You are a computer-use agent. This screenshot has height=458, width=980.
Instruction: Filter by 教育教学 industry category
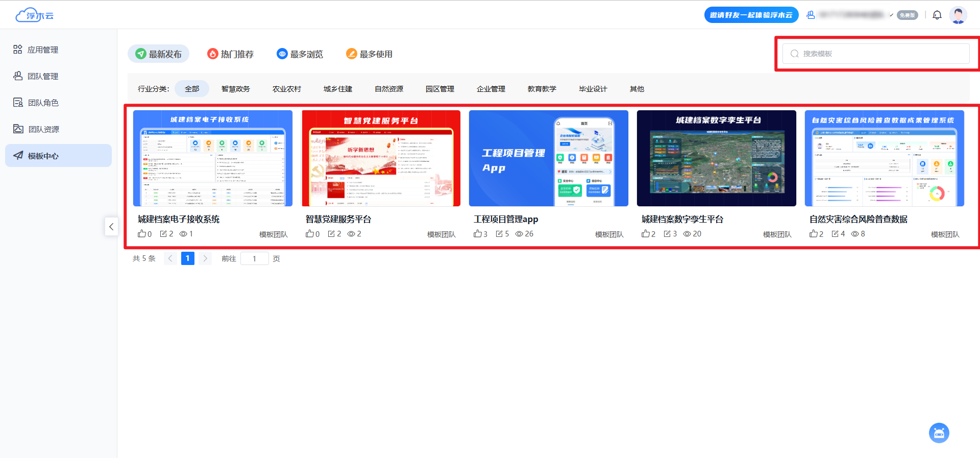point(542,89)
